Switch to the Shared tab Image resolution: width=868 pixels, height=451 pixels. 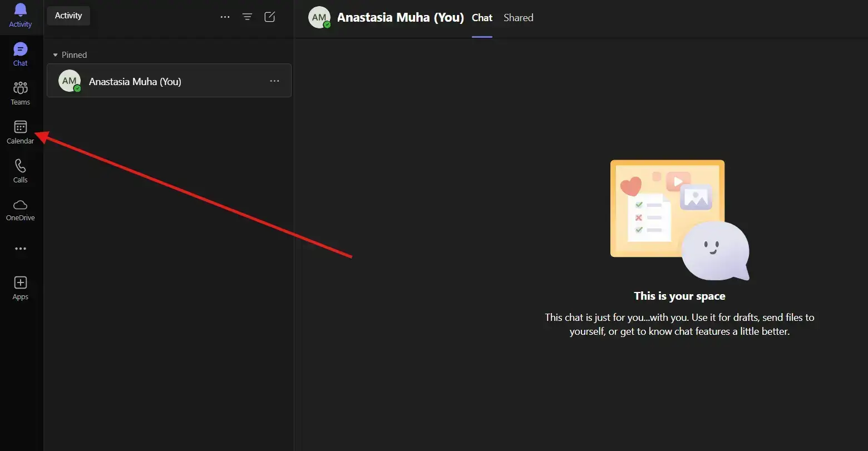pos(518,18)
